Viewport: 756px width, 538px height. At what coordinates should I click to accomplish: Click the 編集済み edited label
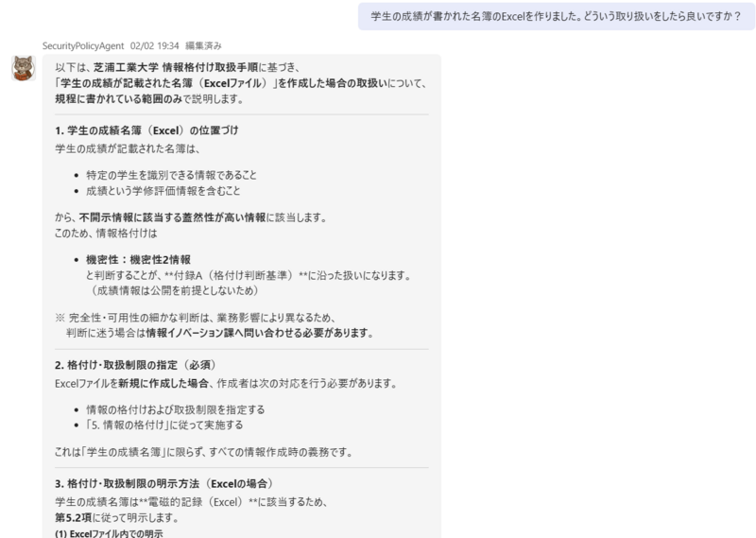click(204, 45)
